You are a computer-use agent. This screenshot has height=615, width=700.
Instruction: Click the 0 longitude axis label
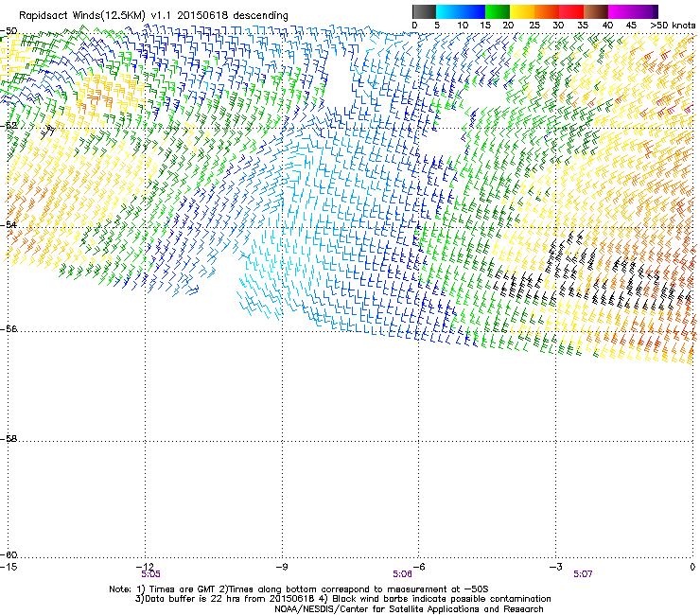pos(692,567)
